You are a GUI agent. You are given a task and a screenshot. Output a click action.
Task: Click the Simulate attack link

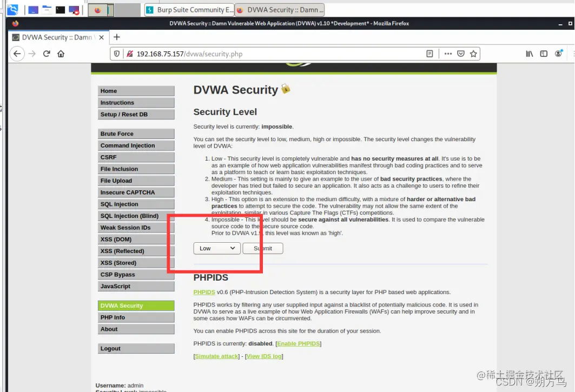(216, 356)
